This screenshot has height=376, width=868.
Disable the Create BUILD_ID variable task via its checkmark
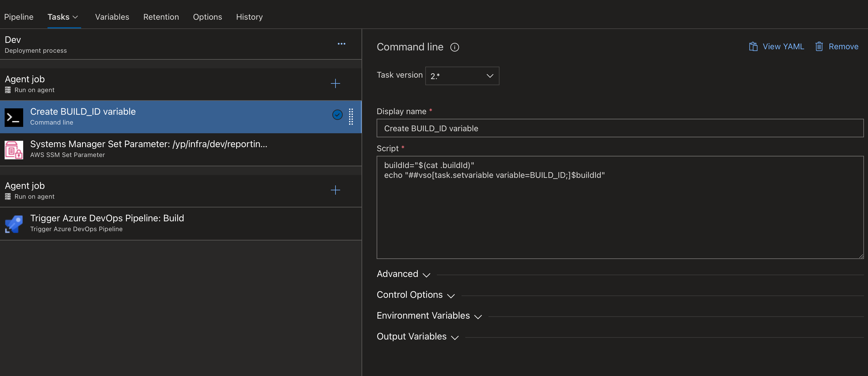[x=337, y=115]
